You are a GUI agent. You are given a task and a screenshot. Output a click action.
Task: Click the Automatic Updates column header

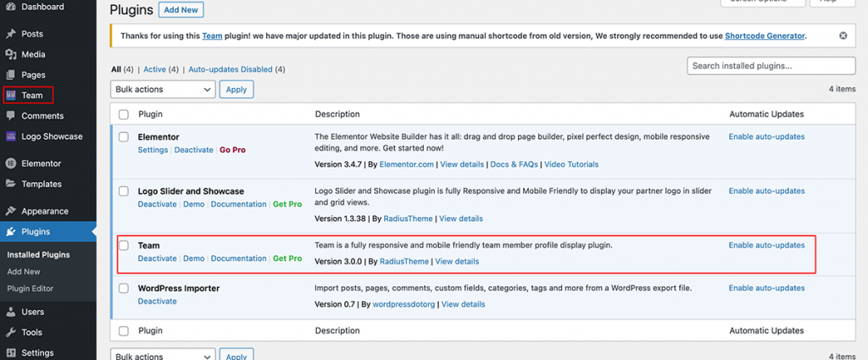pos(766,114)
